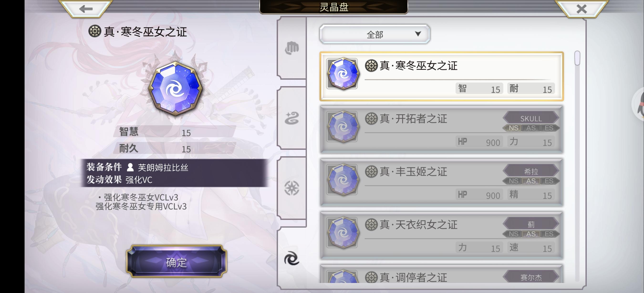Open the compass star category tab
This screenshot has width=644, height=293.
point(292,188)
